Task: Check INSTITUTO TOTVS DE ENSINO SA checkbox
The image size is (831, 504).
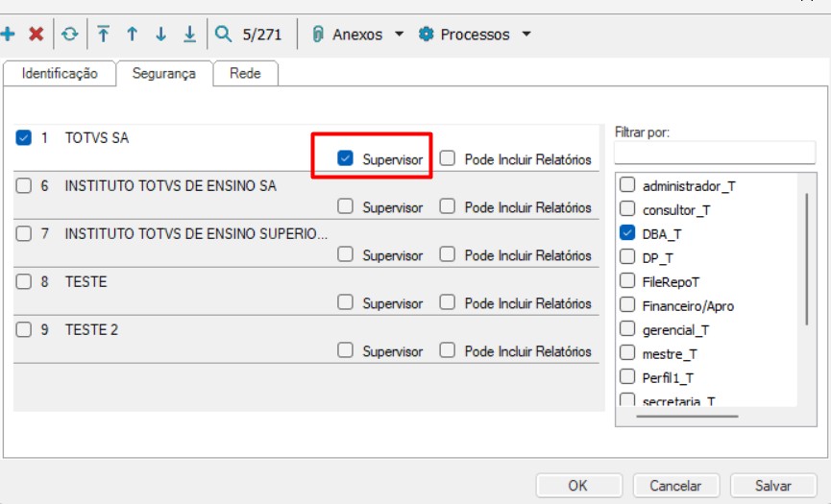Action: [23, 186]
